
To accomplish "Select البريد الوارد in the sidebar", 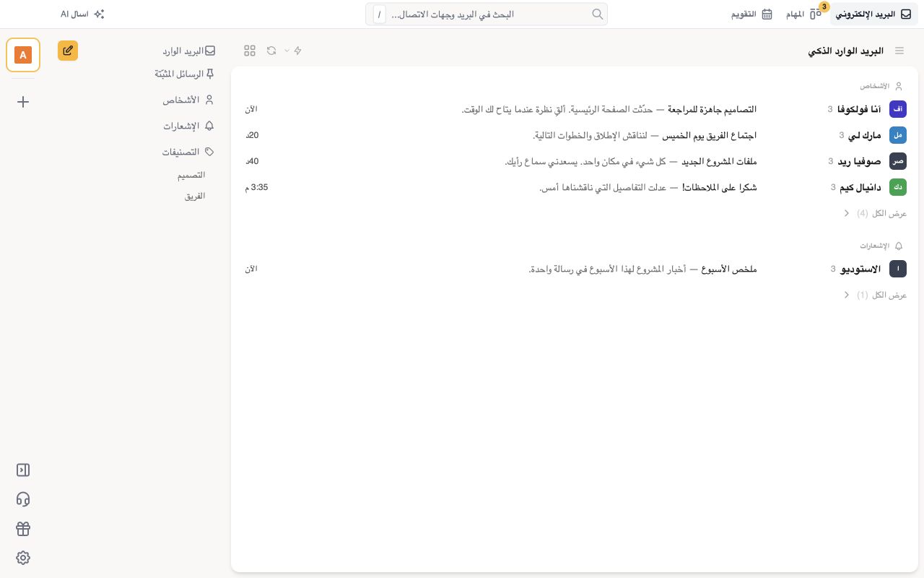I will (x=189, y=51).
